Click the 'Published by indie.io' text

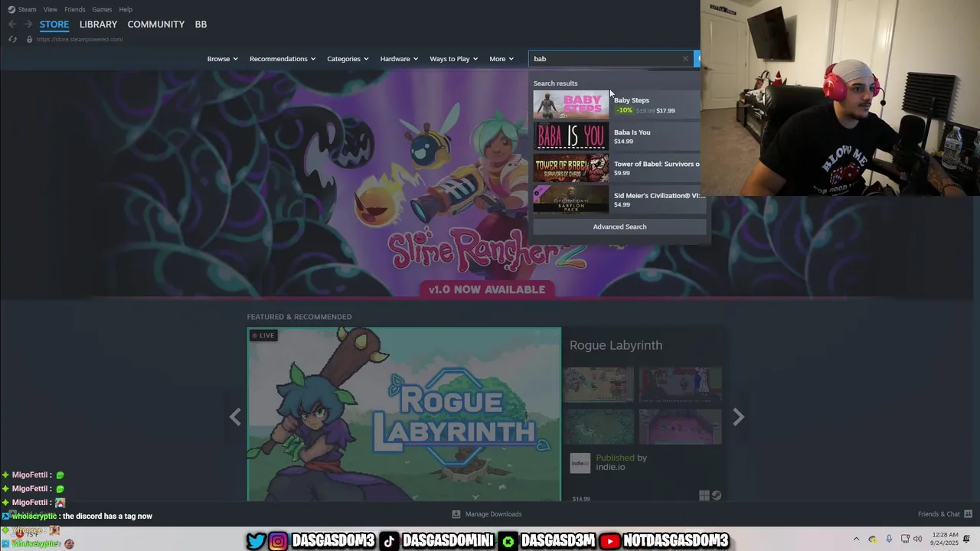tap(621, 462)
